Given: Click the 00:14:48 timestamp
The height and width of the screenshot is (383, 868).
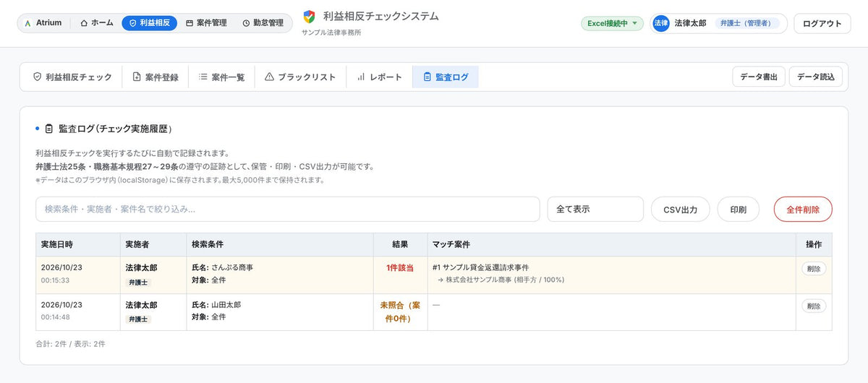Looking at the screenshot, I should point(56,317).
